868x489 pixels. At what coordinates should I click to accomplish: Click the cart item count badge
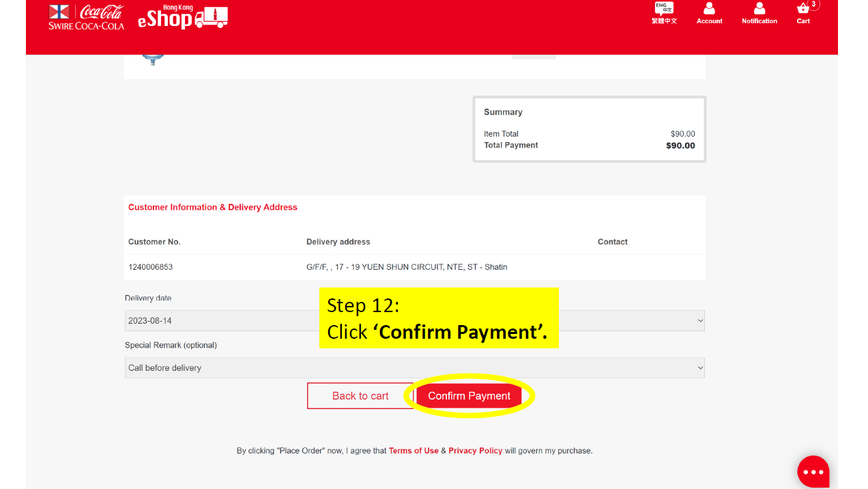pyautogui.click(x=813, y=4)
